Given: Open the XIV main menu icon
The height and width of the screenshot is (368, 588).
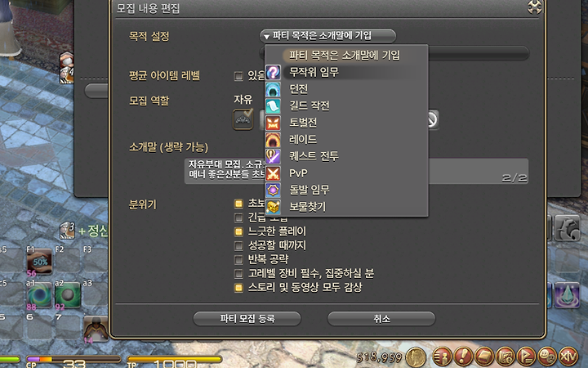Looking at the screenshot, I should pyautogui.click(x=568, y=356).
